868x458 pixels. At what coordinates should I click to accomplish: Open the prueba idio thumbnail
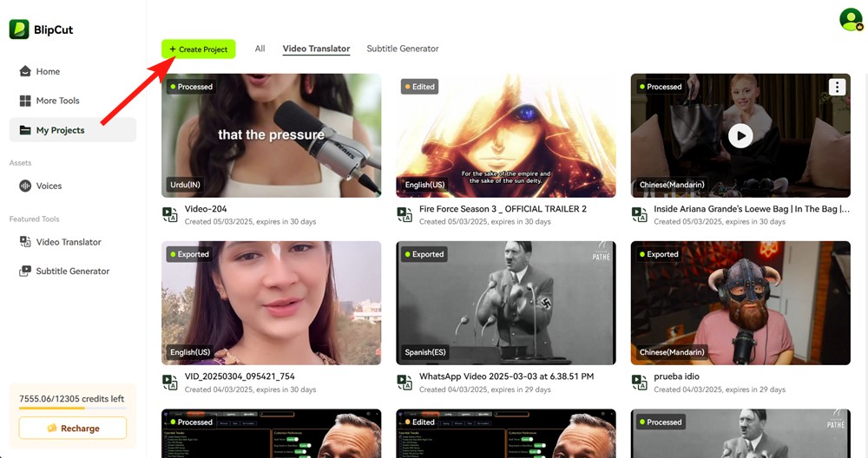[740, 303]
